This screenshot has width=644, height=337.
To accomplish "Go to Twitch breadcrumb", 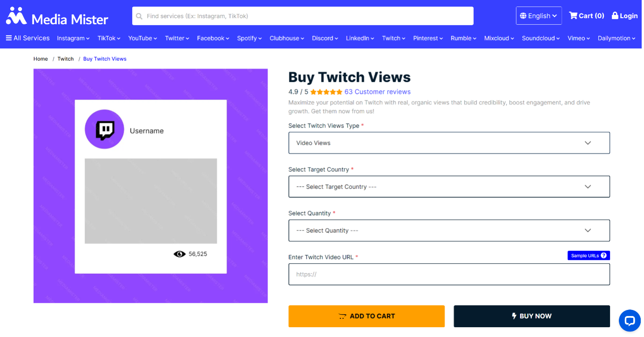I will pos(66,59).
